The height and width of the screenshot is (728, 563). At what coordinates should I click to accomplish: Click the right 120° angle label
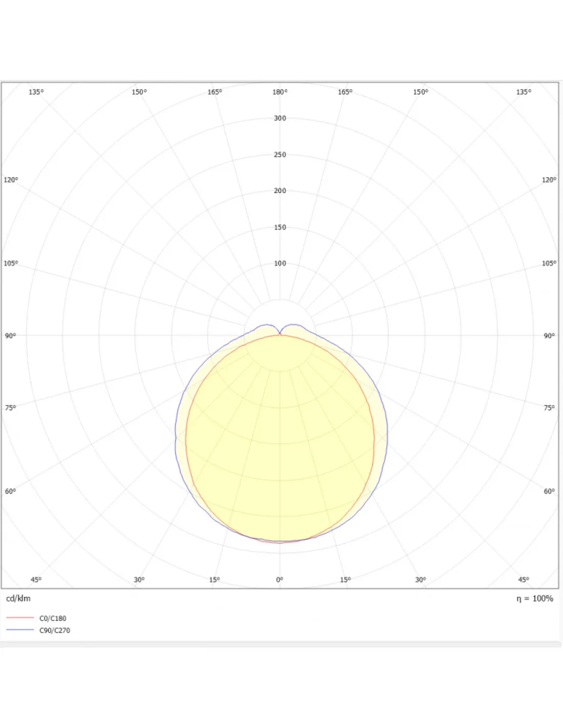click(x=549, y=180)
